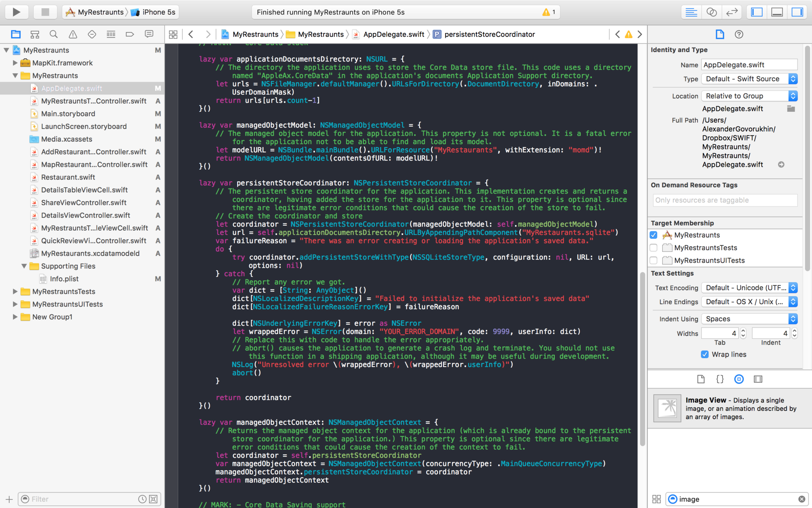Click the choose file location folder icon
The height and width of the screenshot is (508, 812).
point(791,109)
